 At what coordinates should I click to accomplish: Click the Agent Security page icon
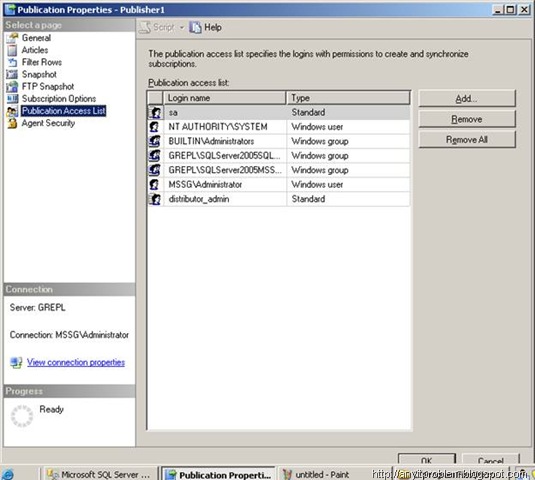pos(12,123)
